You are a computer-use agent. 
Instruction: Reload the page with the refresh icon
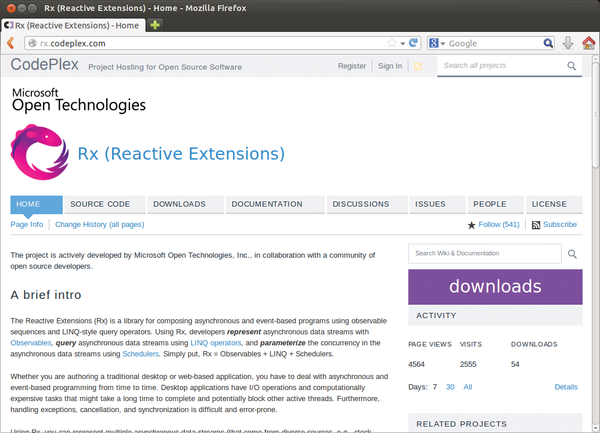pos(413,43)
